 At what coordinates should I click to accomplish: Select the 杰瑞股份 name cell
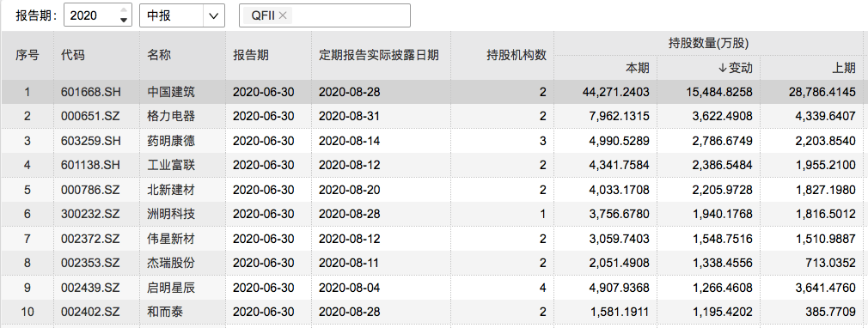171,263
